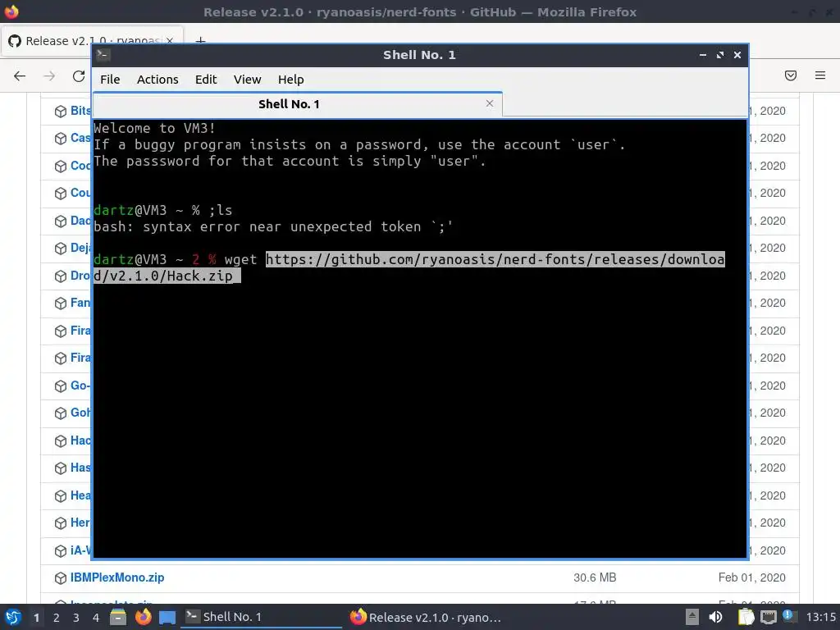This screenshot has height=630, width=840.
Task: Open the removable media tray icon
Action: pos(692,617)
